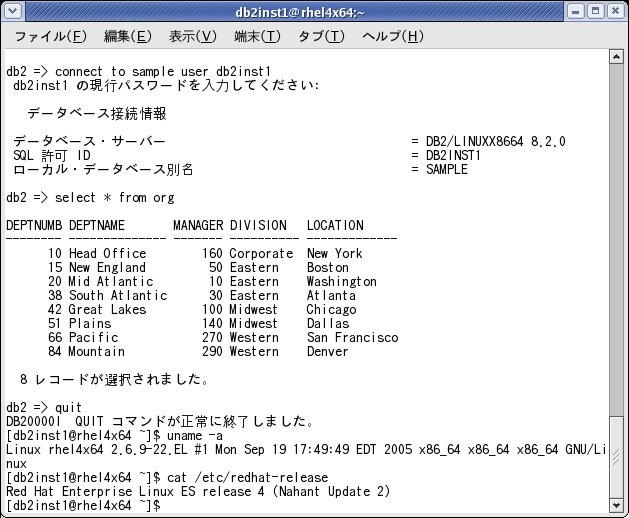Click the MANAGER column header
Screen dimensions: 629x518
(x=198, y=225)
